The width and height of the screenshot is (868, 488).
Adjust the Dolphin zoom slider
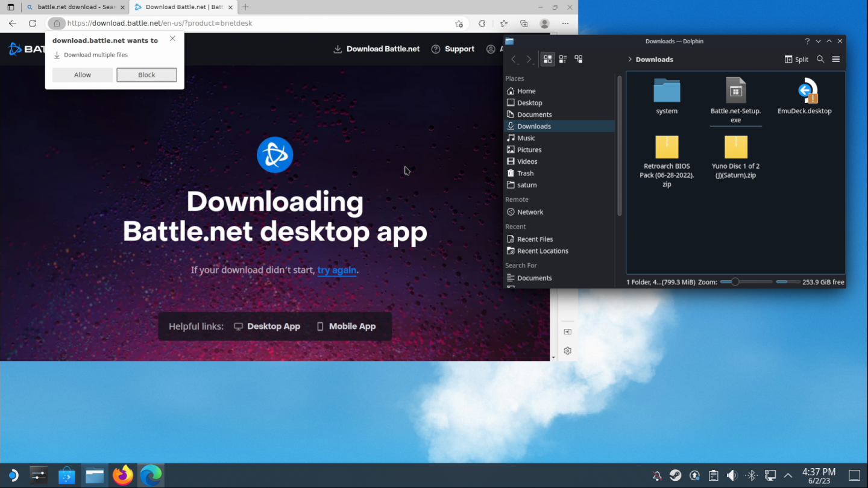[x=746, y=282]
